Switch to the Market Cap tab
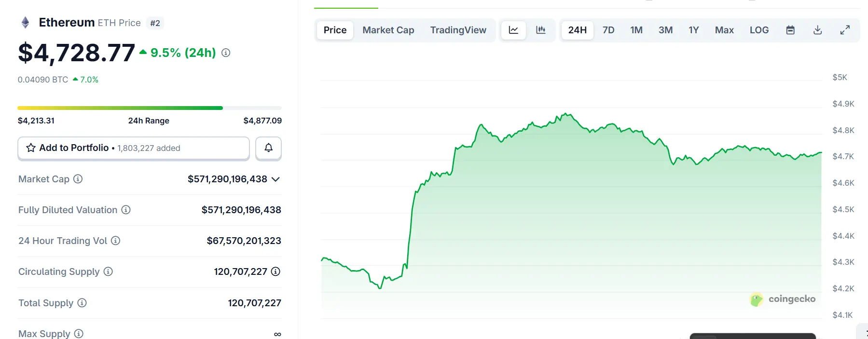868x339 pixels. [388, 30]
